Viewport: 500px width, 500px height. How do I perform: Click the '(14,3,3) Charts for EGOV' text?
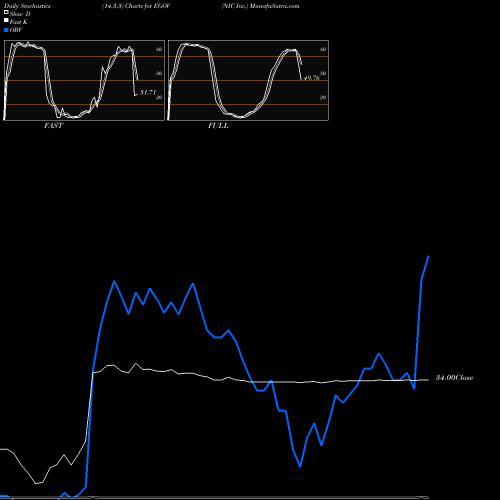pyautogui.click(x=136, y=6)
